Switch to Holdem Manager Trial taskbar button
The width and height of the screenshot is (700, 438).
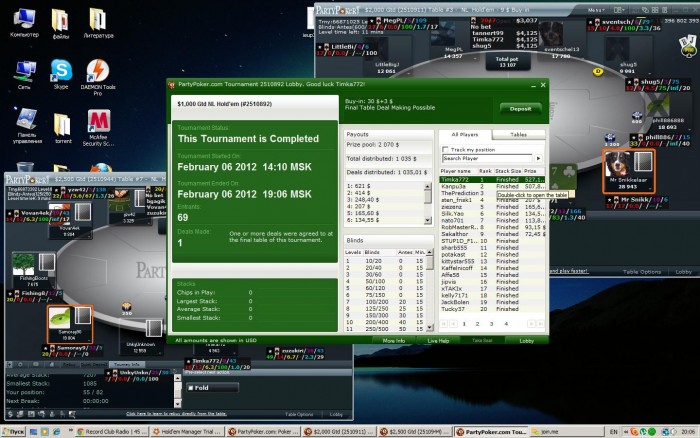(187, 432)
